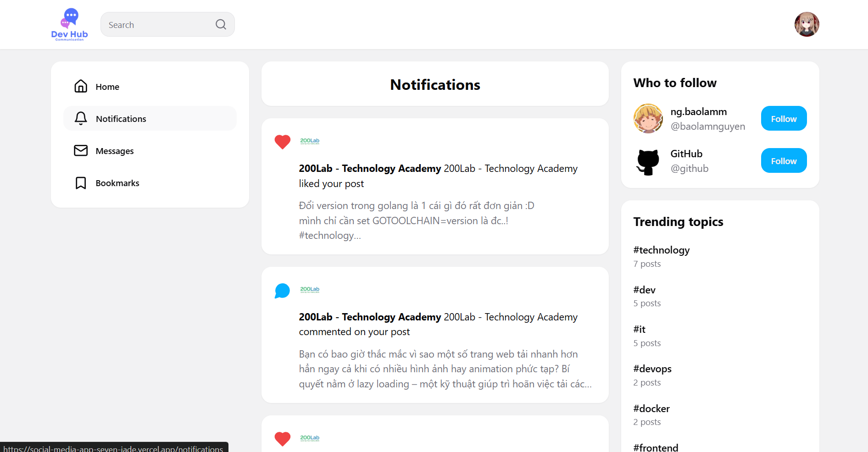Click the blue comment bubble icon

[x=282, y=290]
